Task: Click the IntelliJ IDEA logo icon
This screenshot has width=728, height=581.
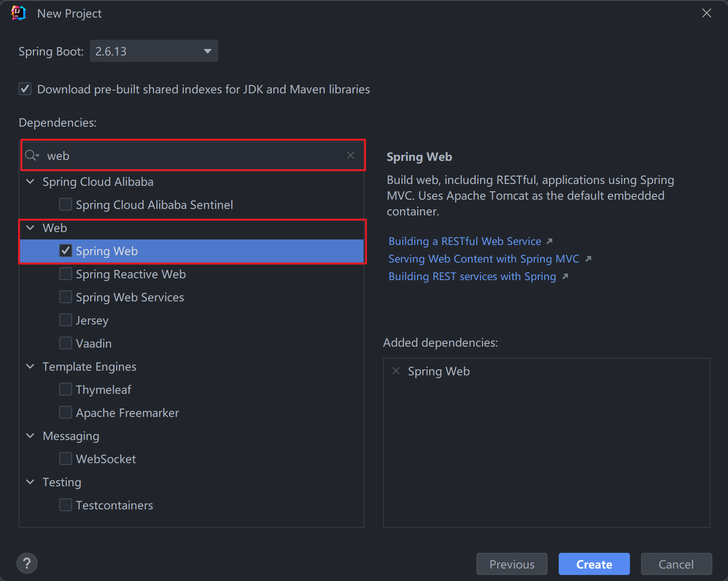Action: [x=19, y=13]
